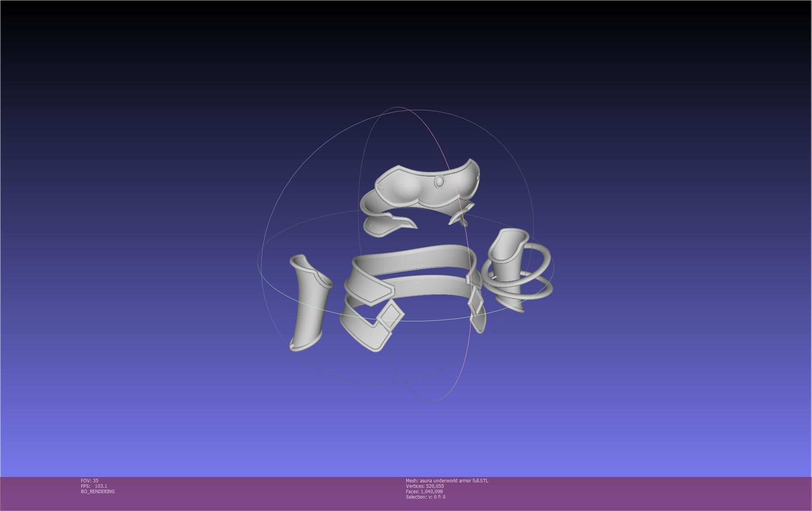Viewport: 812px width, 511px height.
Task: Click the chest armor breastplate piece
Action: [x=411, y=188]
